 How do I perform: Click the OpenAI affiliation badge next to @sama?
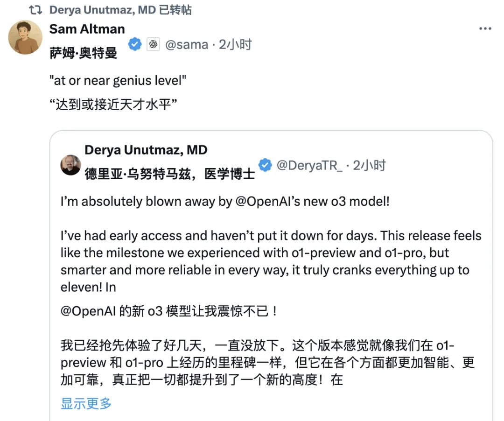point(154,43)
